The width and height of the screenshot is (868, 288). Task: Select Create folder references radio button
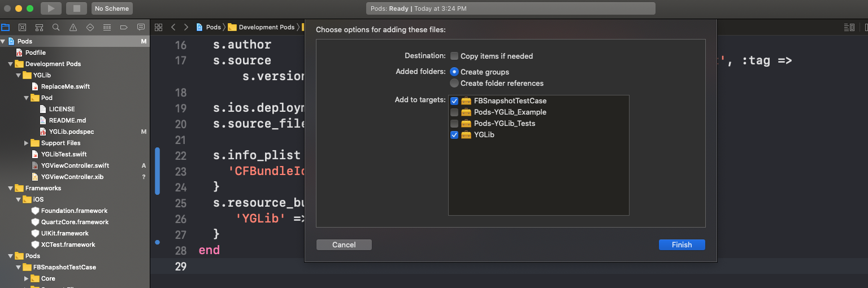click(454, 83)
